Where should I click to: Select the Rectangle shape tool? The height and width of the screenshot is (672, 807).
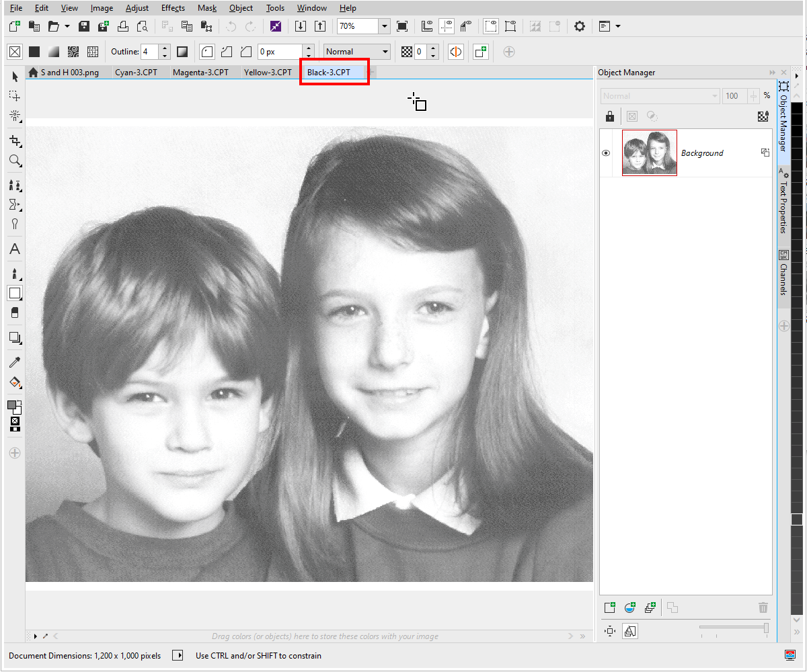tap(15, 293)
